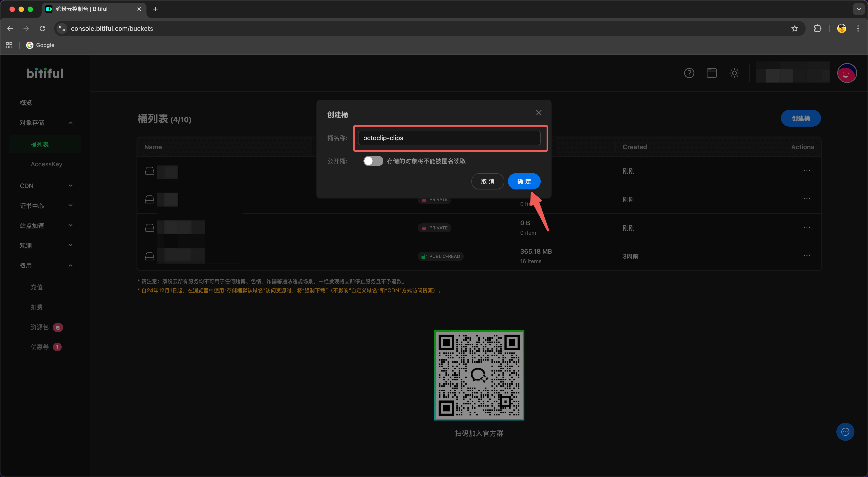Click the 365.18 MB size value
868x477 pixels.
point(536,251)
